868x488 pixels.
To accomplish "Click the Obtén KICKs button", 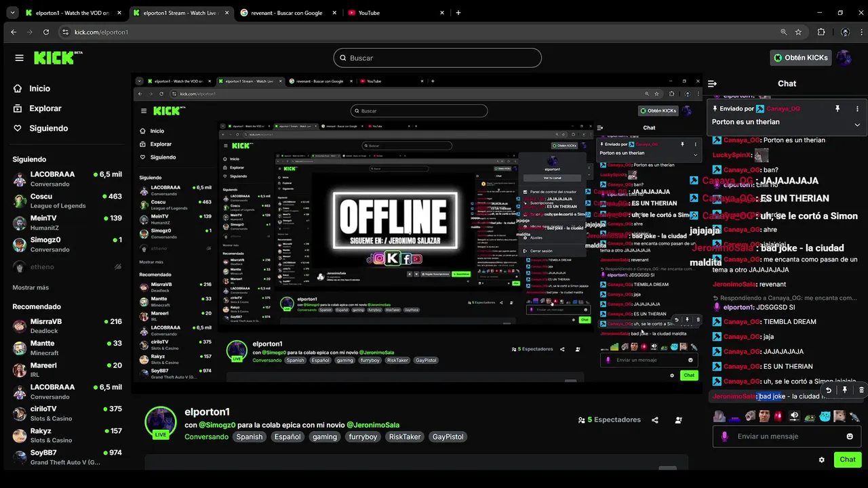I will (x=801, y=58).
